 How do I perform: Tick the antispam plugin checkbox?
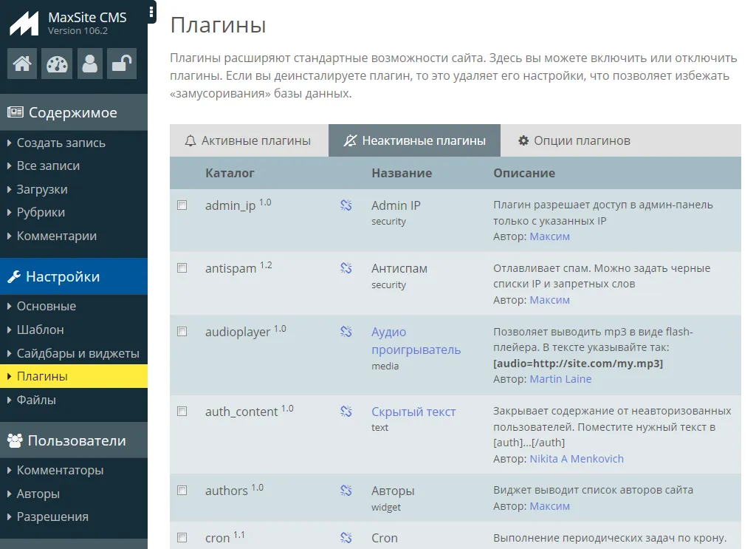pyautogui.click(x=182, y=268)
